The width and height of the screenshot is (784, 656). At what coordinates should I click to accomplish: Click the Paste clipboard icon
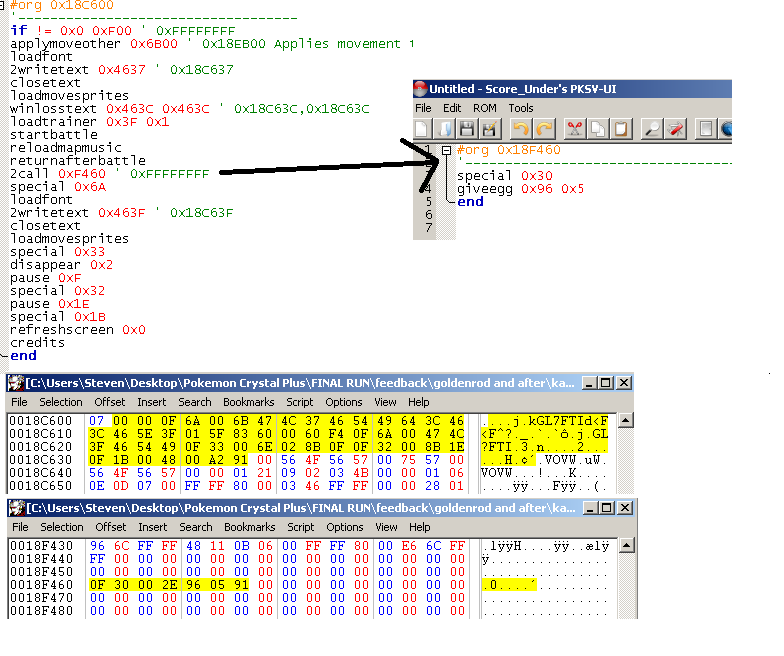(x=620, y=129)
